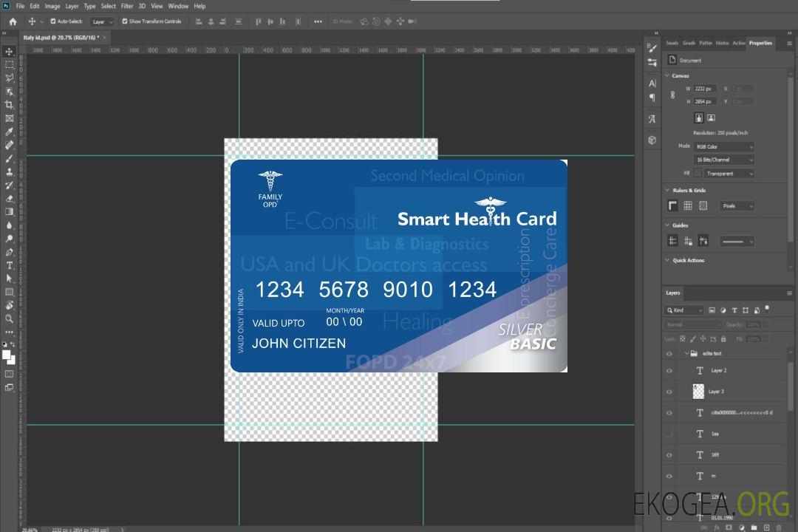Disable Show Transform Controls checkbox
798x532 pixels.
[125, 21]
